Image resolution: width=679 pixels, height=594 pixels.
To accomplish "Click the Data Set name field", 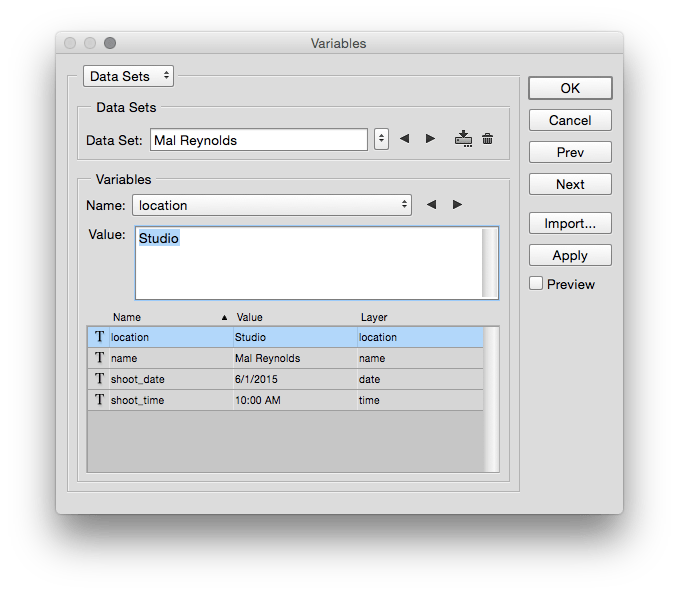I will click(259, 140).
